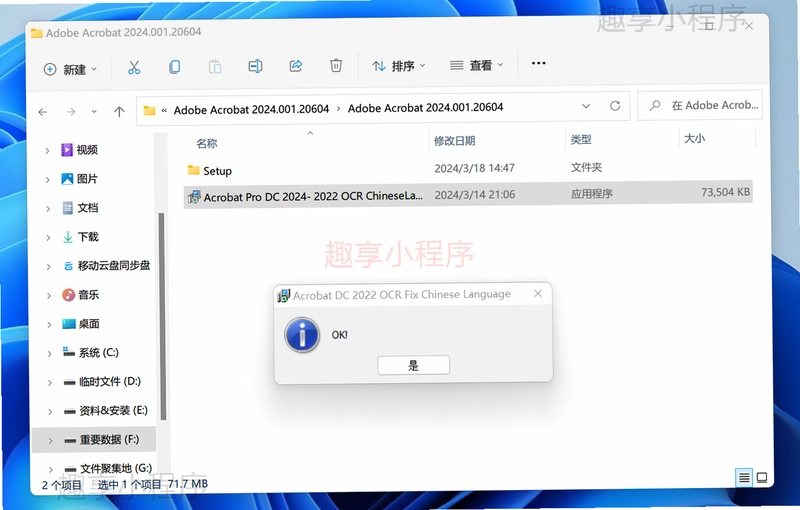Viewport: 800px width, 510px height.
Task: Open the 排序 sort dropdown
Action: (399, 66)
